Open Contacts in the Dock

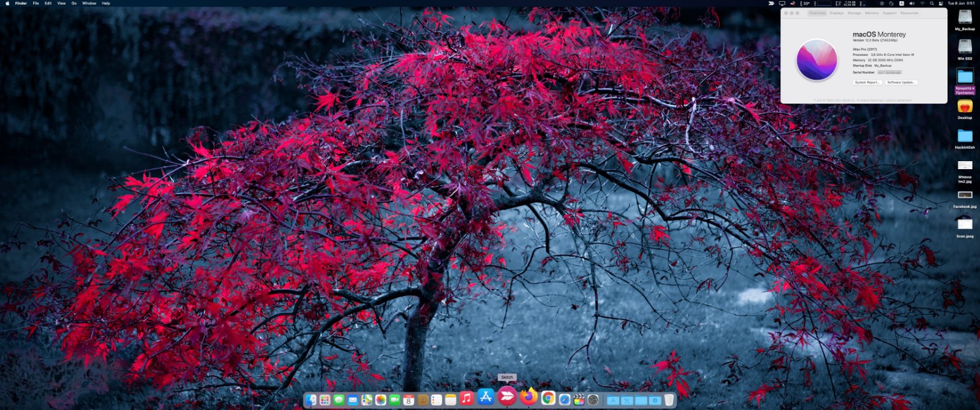pos(423,400)
